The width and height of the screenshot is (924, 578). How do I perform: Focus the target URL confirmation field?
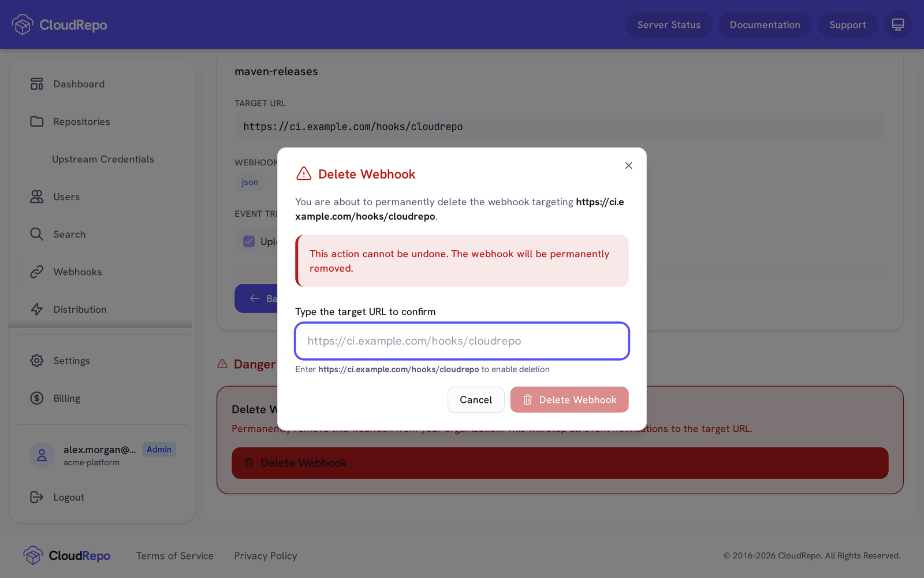pyautogui.click(x=462, y=341)
